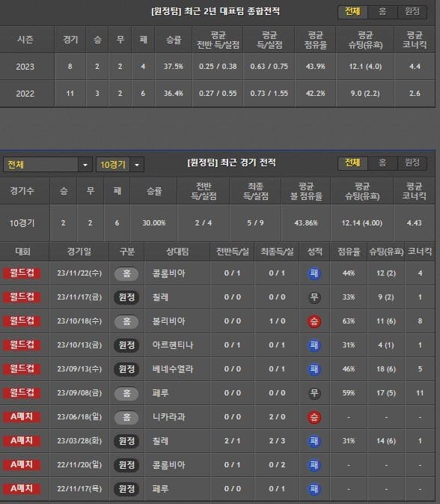Click 원정 pill in 페루 22/11/17 row
The image size is (440, 504).
pyautogui.click(x=126, y=489)
